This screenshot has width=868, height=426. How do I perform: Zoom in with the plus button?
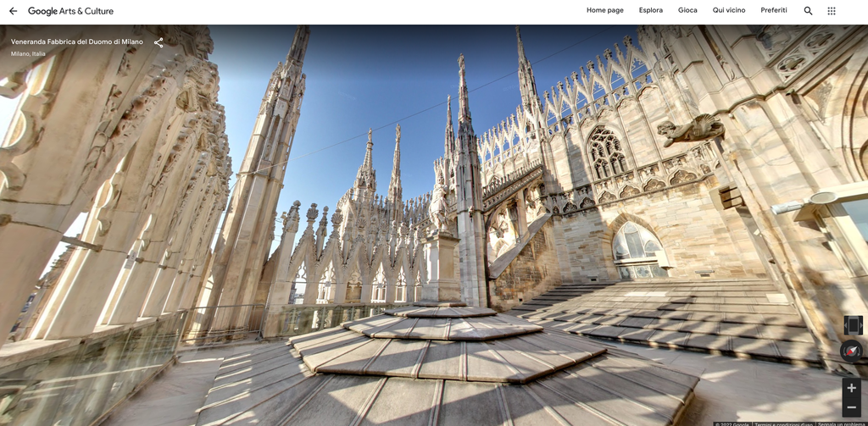point(851,388)
